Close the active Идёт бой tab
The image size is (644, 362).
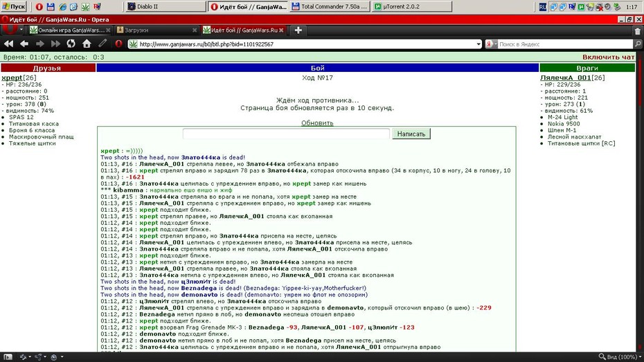point(281,30)
